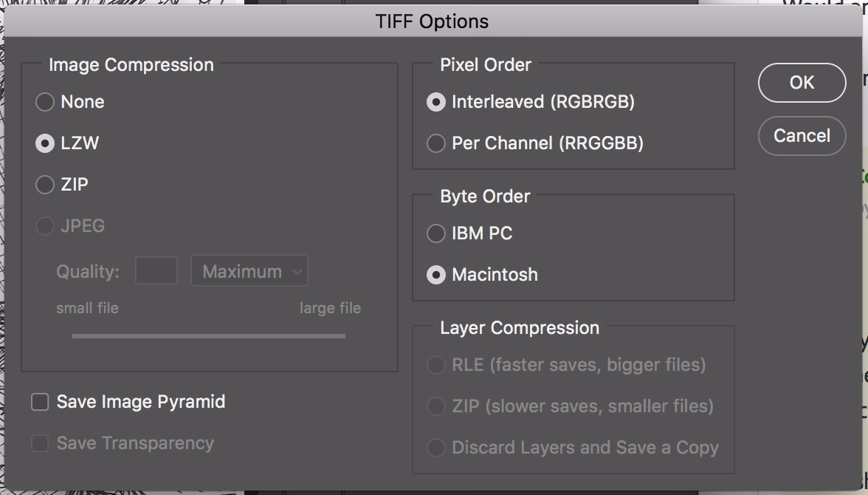Enable Save Image Pyramid

(x=41, y=402)
